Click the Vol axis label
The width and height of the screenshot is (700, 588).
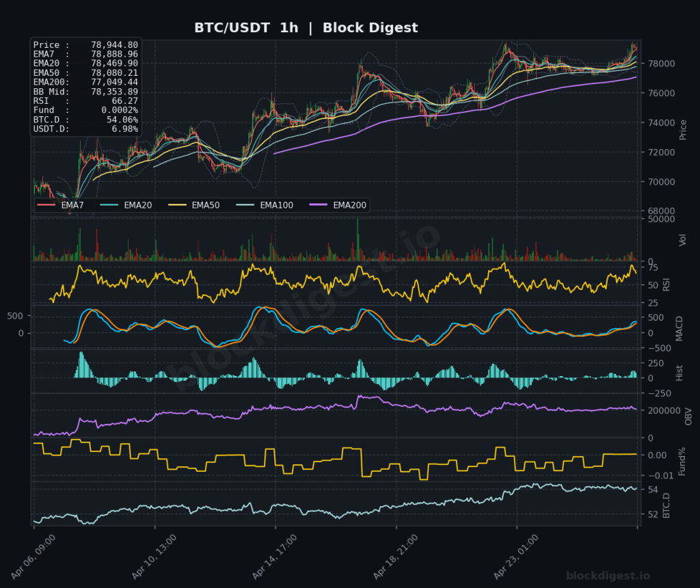(682, 240)
